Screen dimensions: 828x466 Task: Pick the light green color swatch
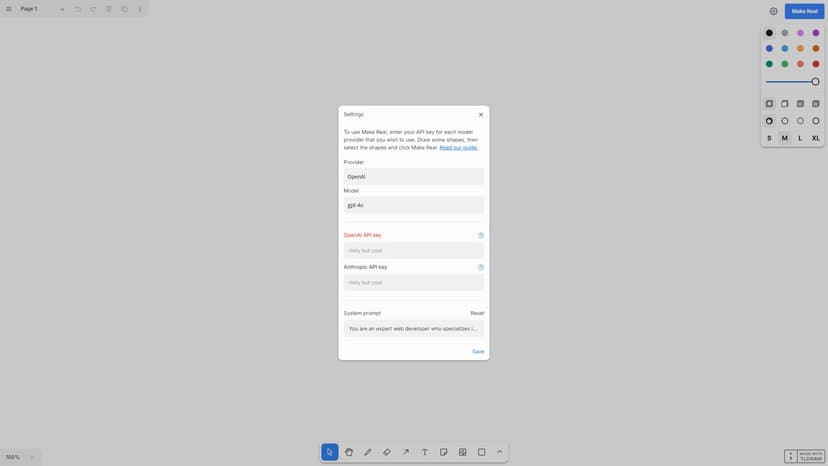(785, 64)
